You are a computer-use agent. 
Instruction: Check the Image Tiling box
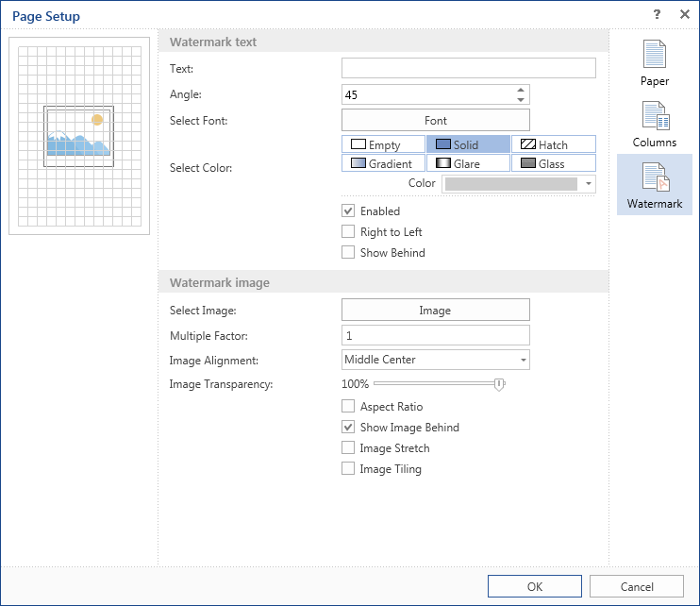point(349,469)
